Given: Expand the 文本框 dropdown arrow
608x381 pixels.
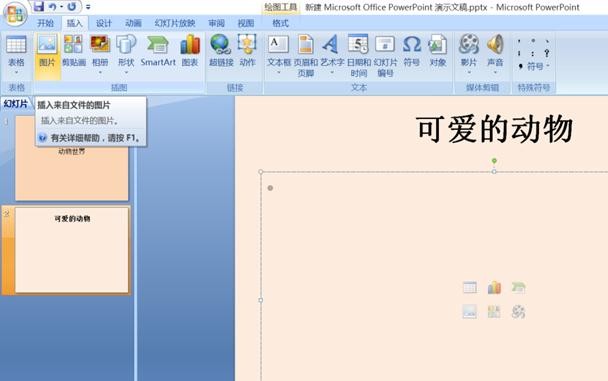Looking at the screenshot, I should (279, 72).
